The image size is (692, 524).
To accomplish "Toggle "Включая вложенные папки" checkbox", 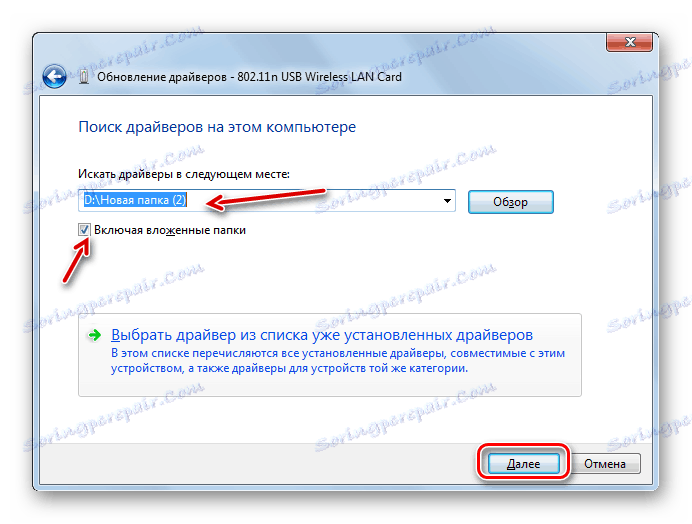I will 84,230.
